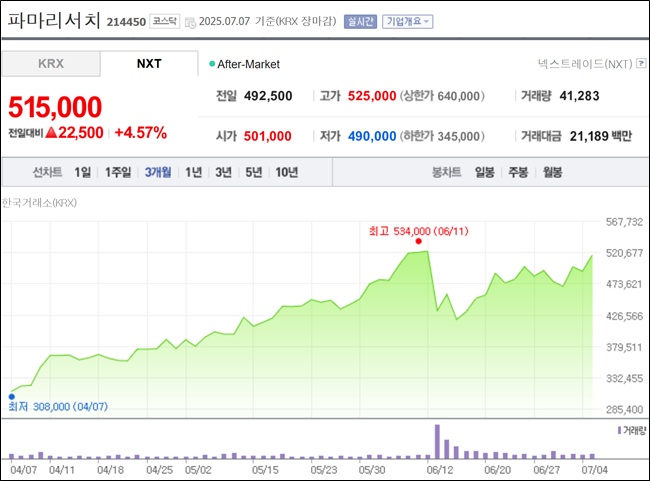Click the 넥스트레이드(NXT) link

585,63
